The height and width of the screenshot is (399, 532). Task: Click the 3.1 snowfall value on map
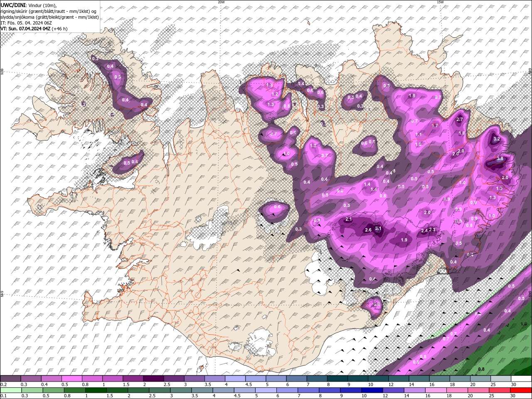click(x=378, y=228)
